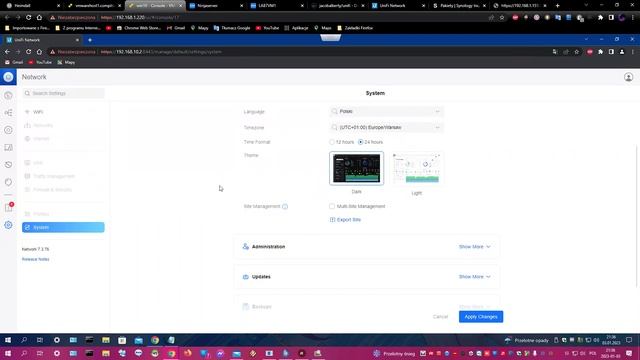Open the Networks settings section
The height and width of the screenshot is (360, 640).
tap(63, 125)
